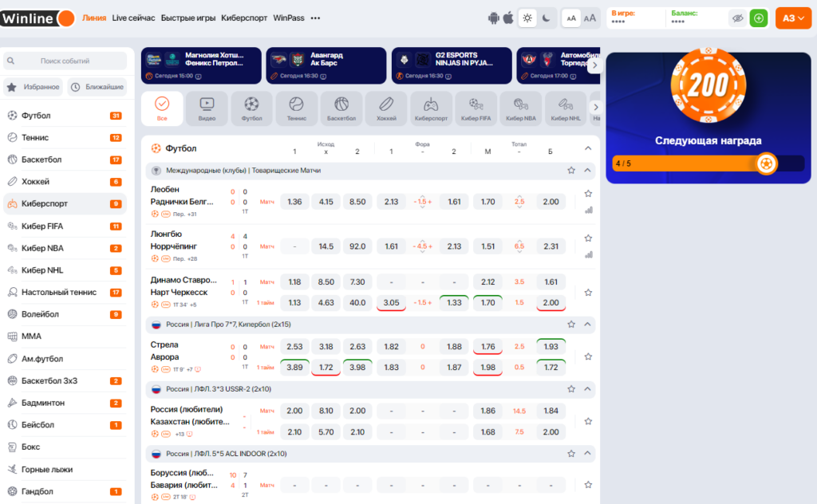Screen dimensions: 817x504
Task: Bet on Люнгбю draw odds 14.5
Action: (x=326, y=246)
